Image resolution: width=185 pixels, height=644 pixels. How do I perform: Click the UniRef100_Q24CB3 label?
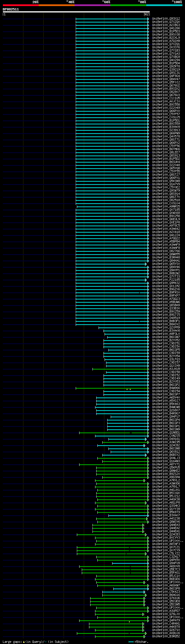pyautogui.click(x=166, y=535)
